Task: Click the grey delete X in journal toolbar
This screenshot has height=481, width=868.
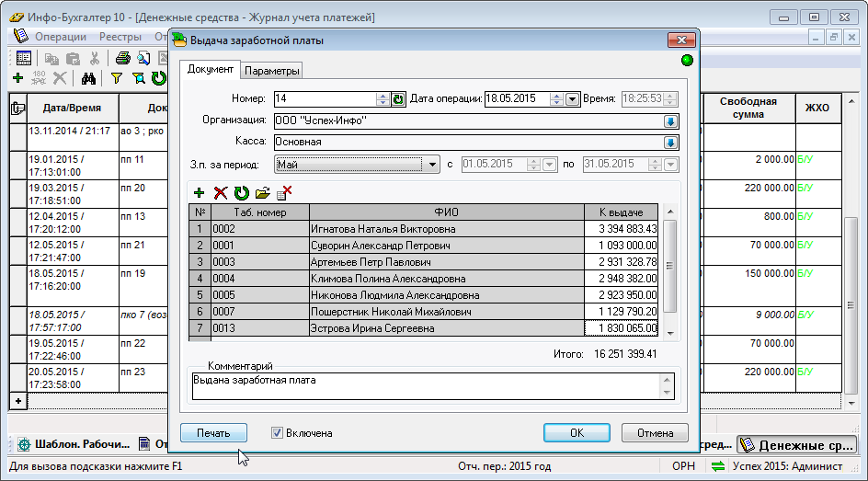Action: click(x=59, y=78)
